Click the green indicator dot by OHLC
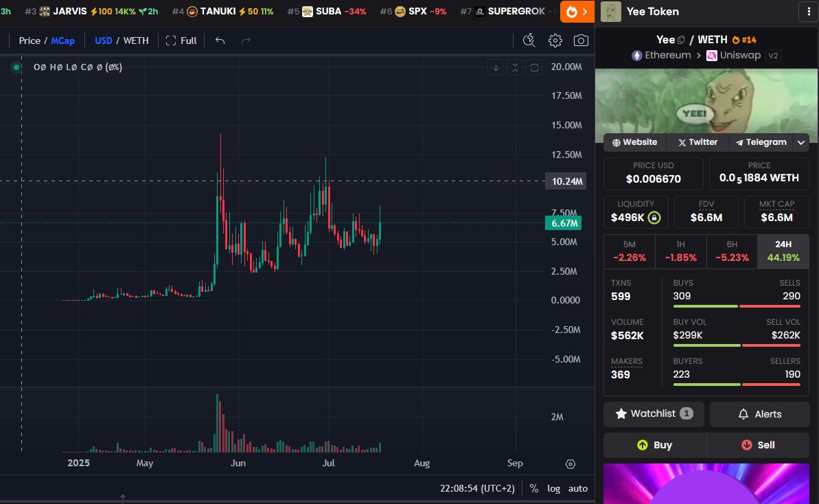This screenshot has width=819, height=504. 16,67
